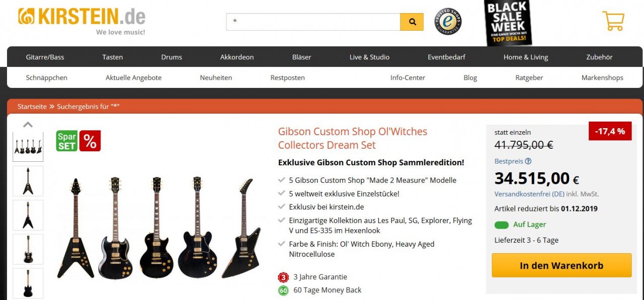
Task: Click the red percent discount badge
Action: click(x=90, y=141)
